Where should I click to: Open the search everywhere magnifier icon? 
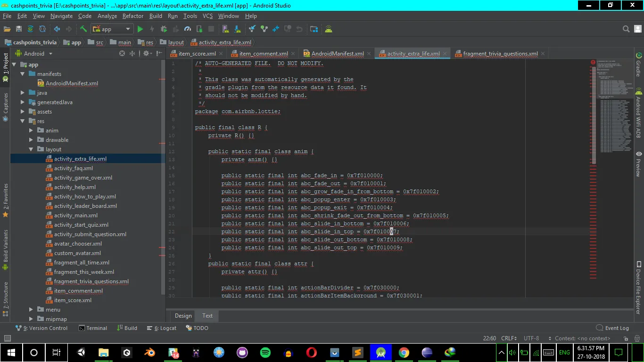pyautogui.click(x=626, y=29)
